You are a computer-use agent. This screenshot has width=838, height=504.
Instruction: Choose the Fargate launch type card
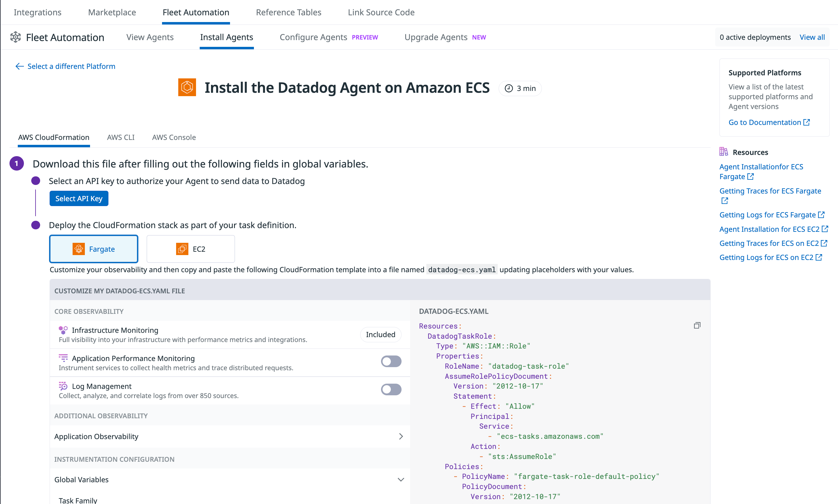coord(94,249)
